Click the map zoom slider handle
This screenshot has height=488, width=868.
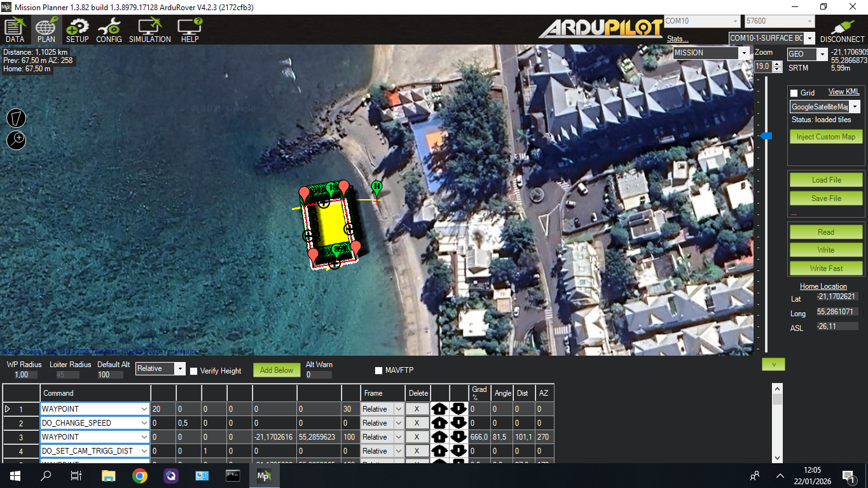[x=766, y=136]
